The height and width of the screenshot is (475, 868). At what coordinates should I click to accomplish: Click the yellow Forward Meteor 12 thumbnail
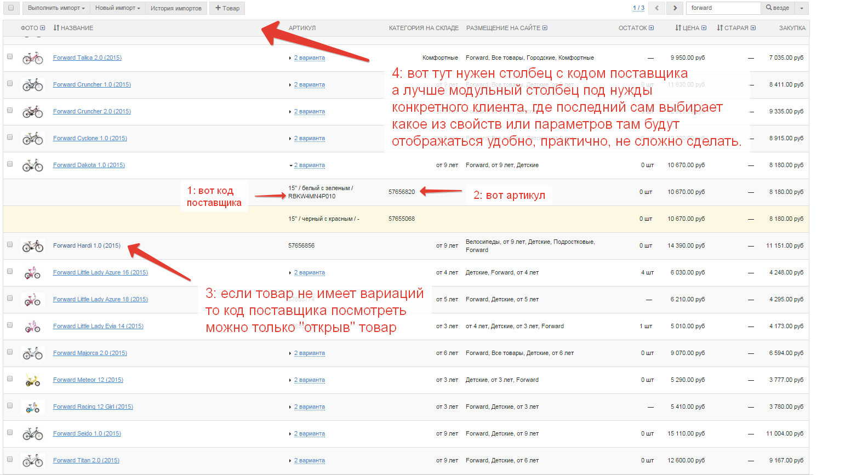[x=32, y=380]
